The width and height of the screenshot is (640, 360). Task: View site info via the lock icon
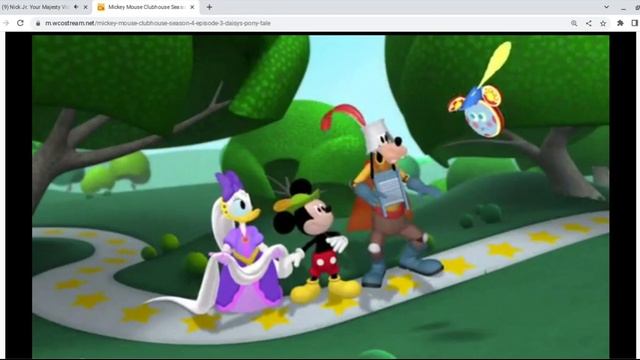[38, 23]
